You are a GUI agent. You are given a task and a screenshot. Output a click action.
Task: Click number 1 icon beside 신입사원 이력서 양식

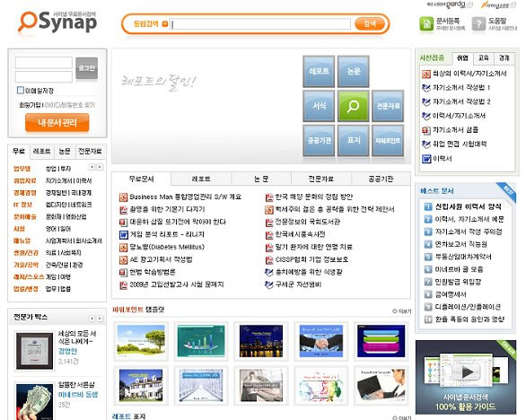pos(427,206)
